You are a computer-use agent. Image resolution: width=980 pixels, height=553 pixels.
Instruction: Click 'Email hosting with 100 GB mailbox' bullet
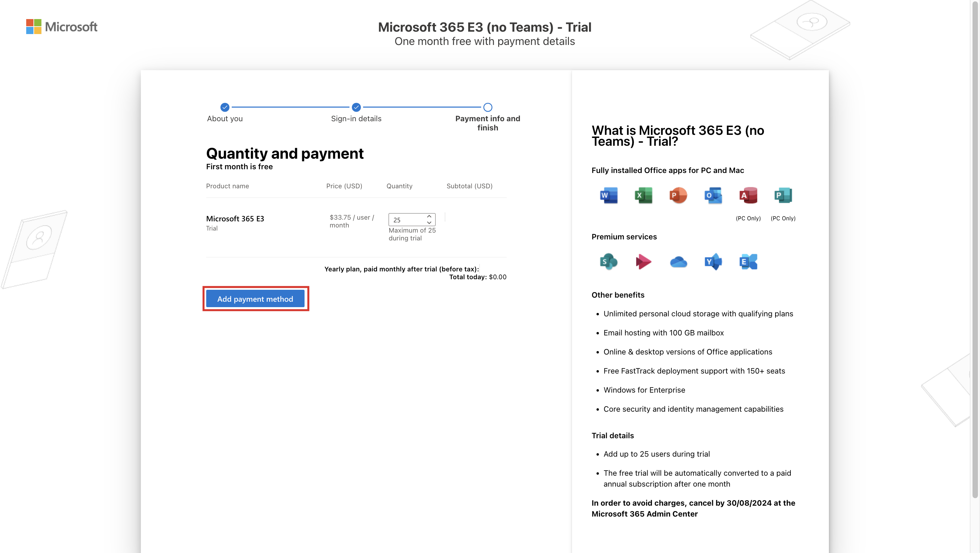(664, 333)
